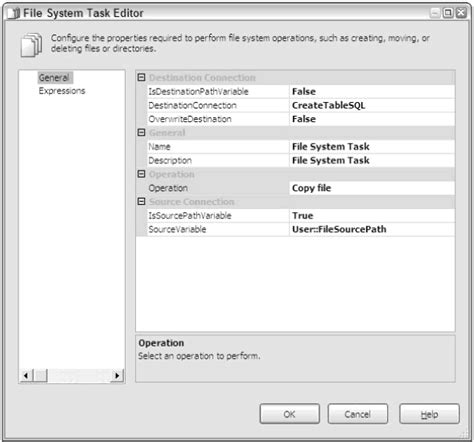The width and height of the screenshot is (474, 442).
Task: Collapse the Operation section
Action: [x=141, y=174]
